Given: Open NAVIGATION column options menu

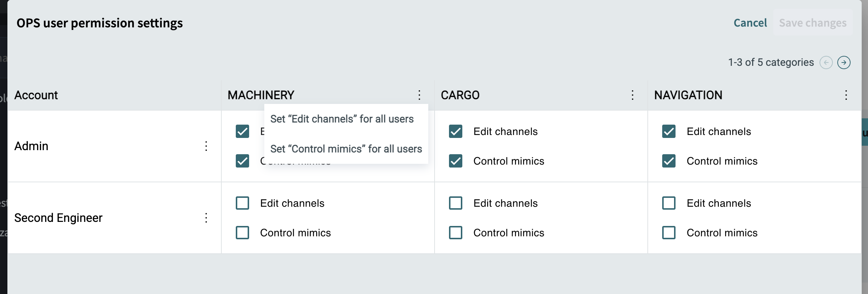Looking at the screenshot, I should point(846,95).
